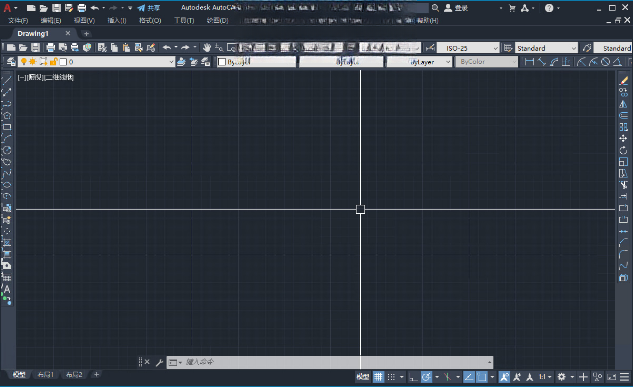Click the Fillet tool in the modify toolbar

tap(624, 254)
